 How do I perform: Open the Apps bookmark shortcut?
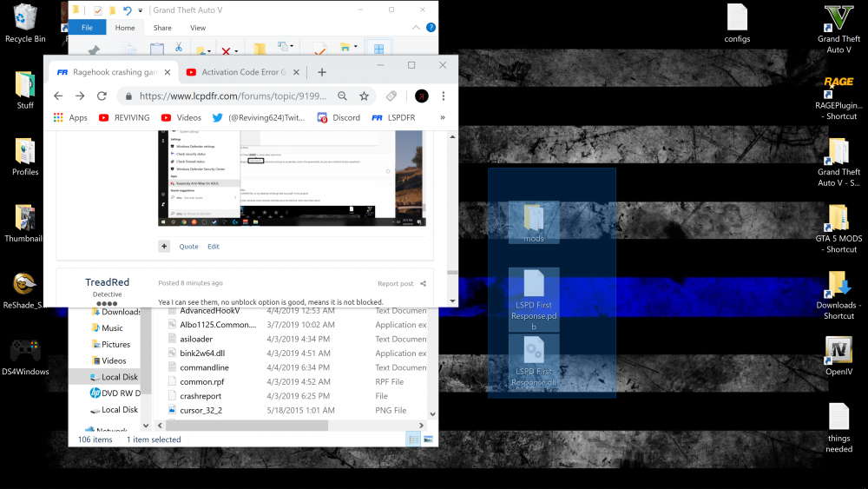tap(70, 117)
